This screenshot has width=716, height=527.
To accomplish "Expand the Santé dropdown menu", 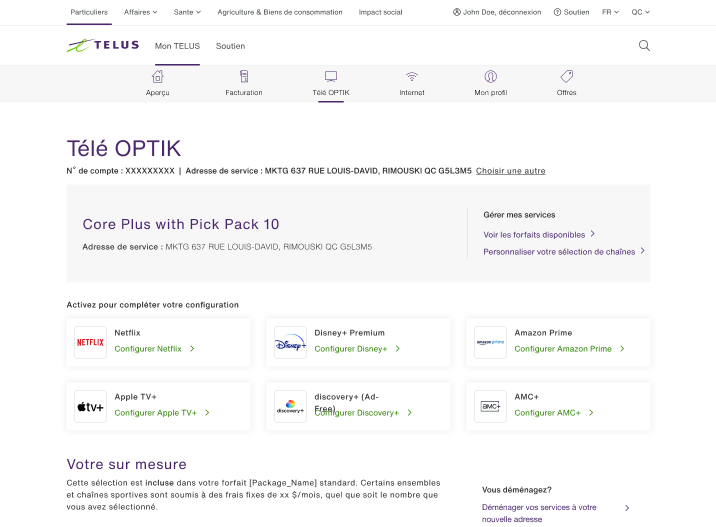I will tap(187, 12).
